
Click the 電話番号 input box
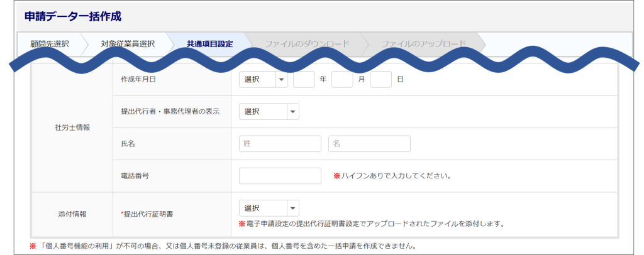click(x=280, y=176)
